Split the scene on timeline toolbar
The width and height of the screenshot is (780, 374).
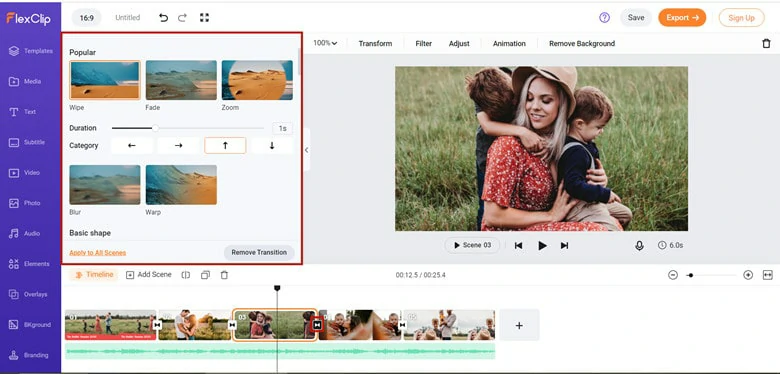[186, 275]
